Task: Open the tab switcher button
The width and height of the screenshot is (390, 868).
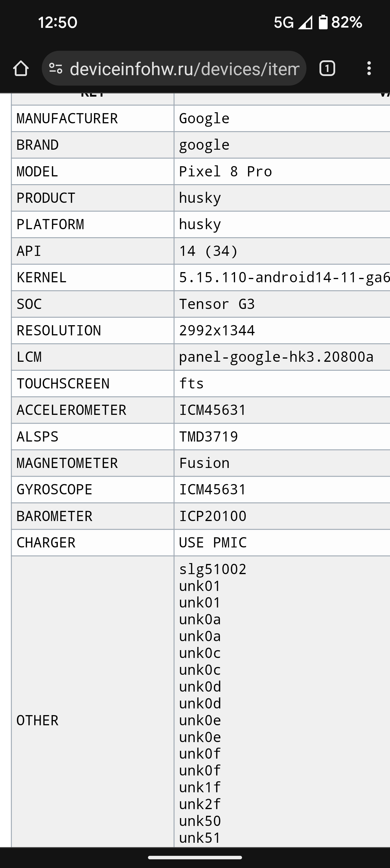Action: point(327,68)
